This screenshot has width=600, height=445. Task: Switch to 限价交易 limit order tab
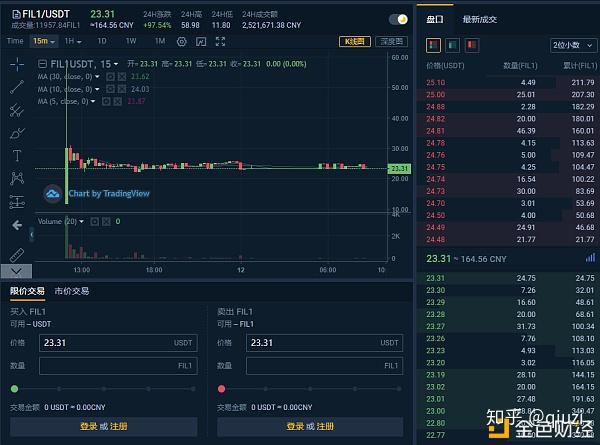tap(27, 291)
